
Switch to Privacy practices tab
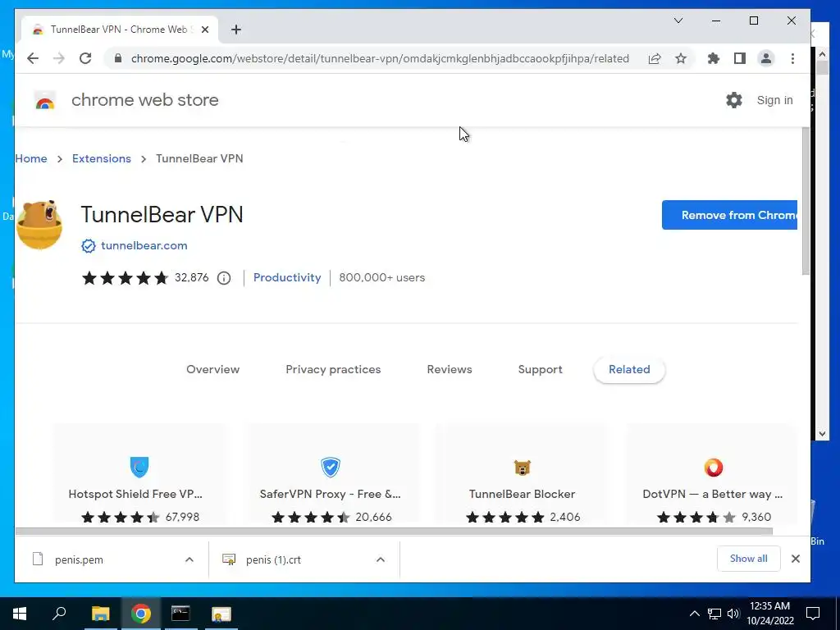tap(333, 369)
